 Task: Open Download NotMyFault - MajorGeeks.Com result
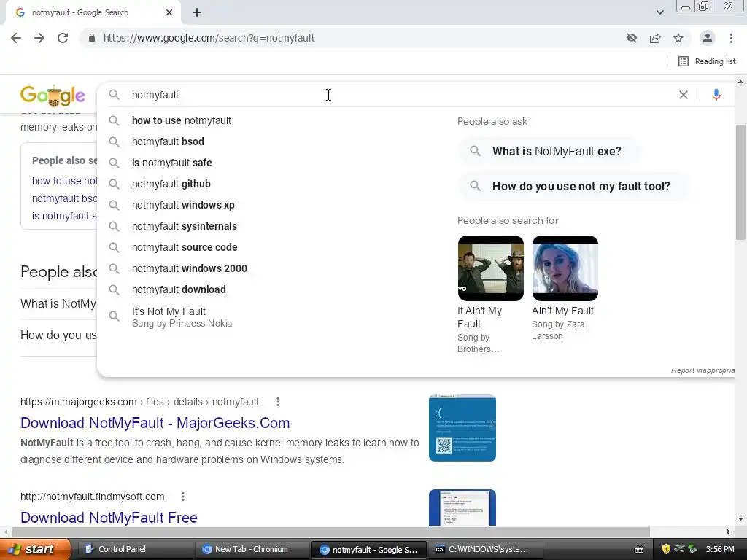(155, 423)
